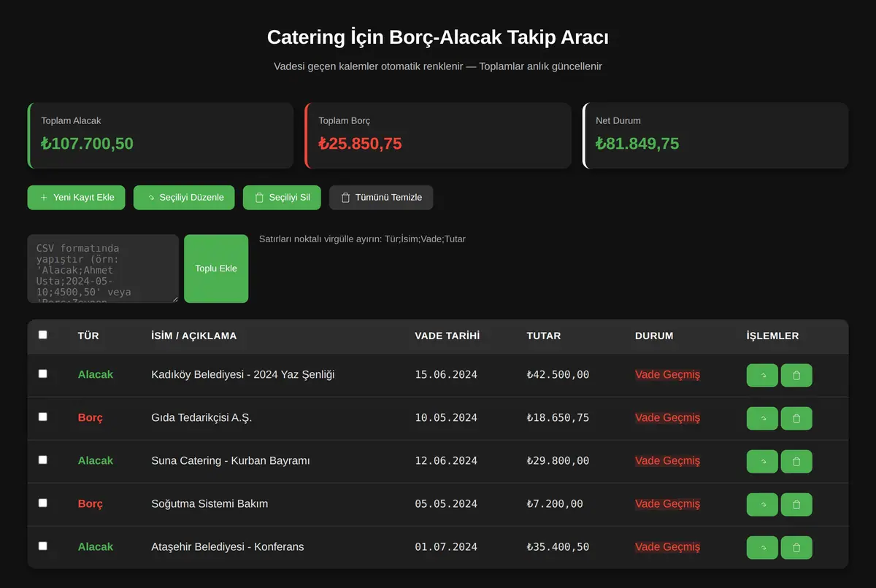Click the TÜR column header
The width and height of the screenshot is (876, 588).
(88, 336)
